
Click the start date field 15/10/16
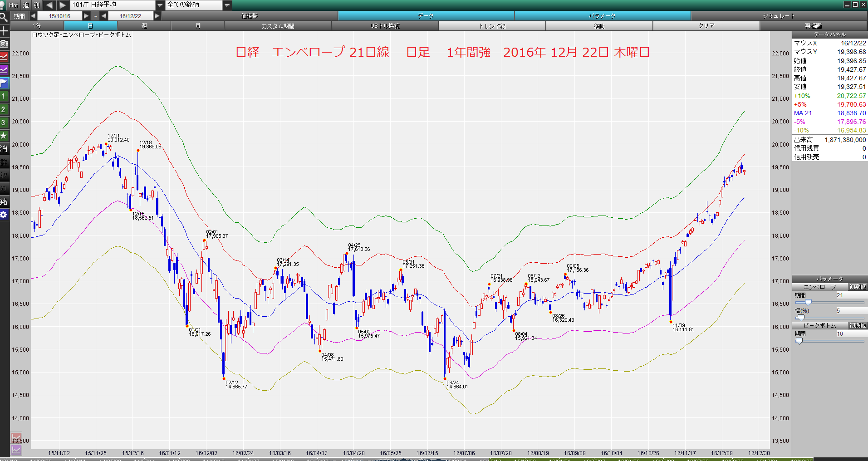point(59,16)
